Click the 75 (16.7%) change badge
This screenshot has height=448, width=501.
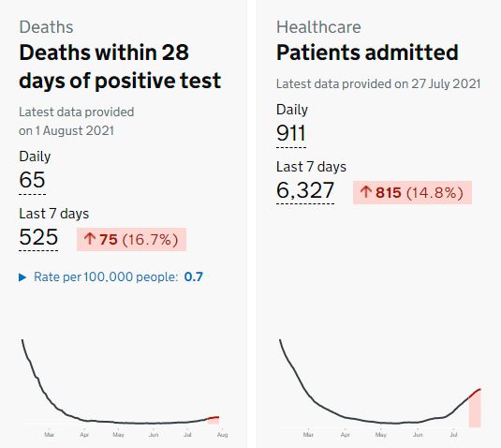[131, 239]
